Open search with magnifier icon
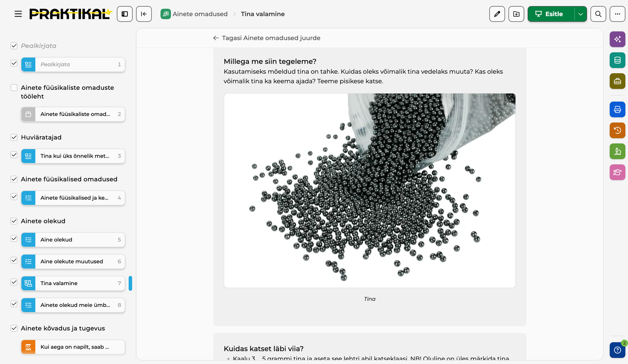628x364 pixels. (x=598, y=14)
